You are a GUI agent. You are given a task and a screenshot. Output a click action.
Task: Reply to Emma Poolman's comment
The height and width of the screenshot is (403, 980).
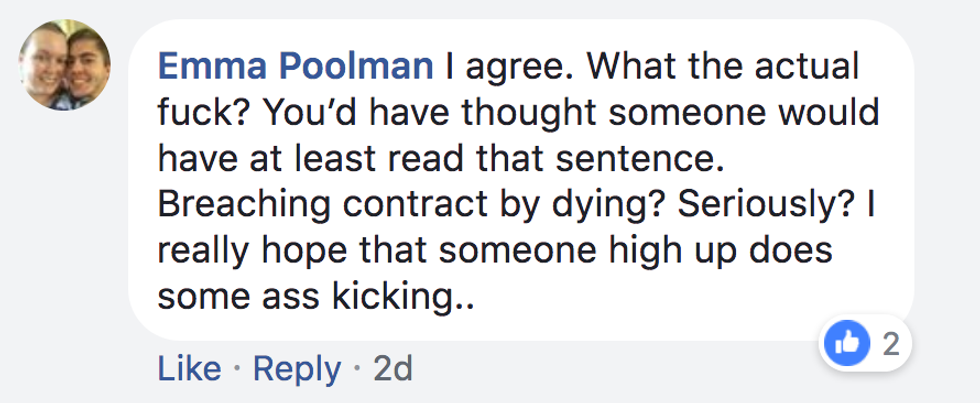pos(296,371)
